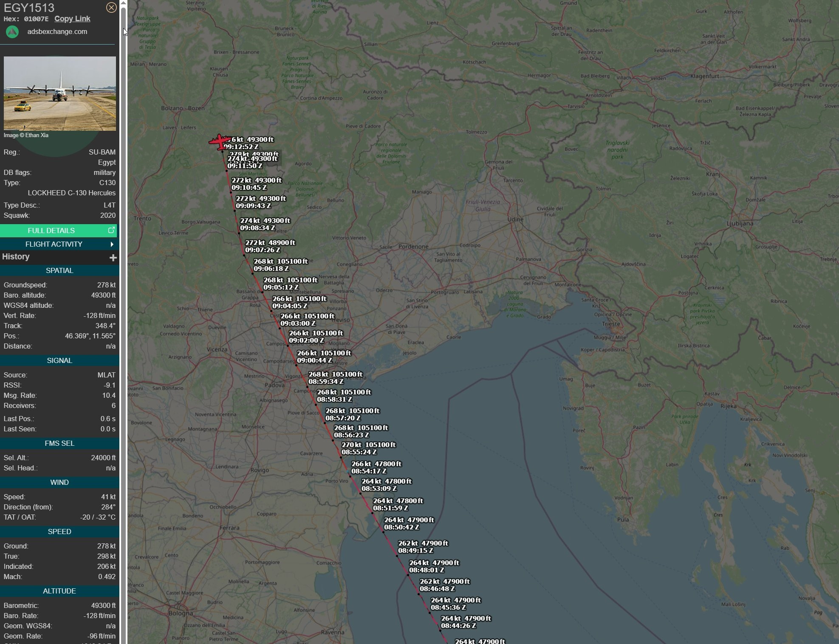The width and height of the screenshot is (839, 644).
Task: Click the Bologna city label on map
Action: 181,613
